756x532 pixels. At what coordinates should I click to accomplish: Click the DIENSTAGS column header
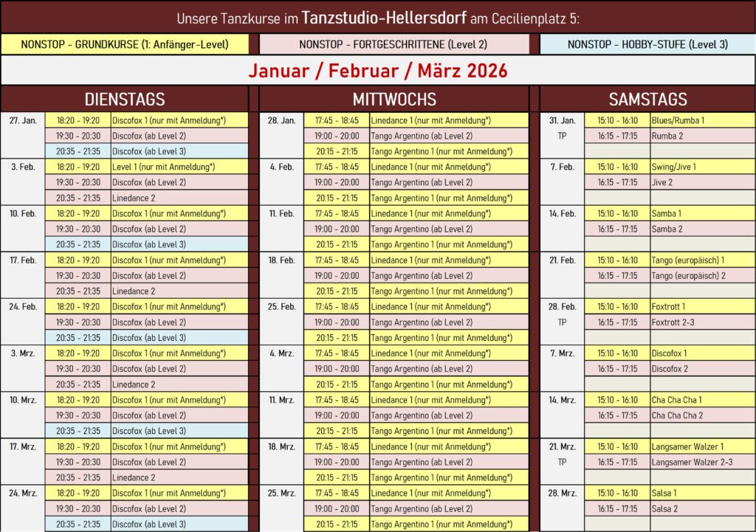tap(125, 99)
